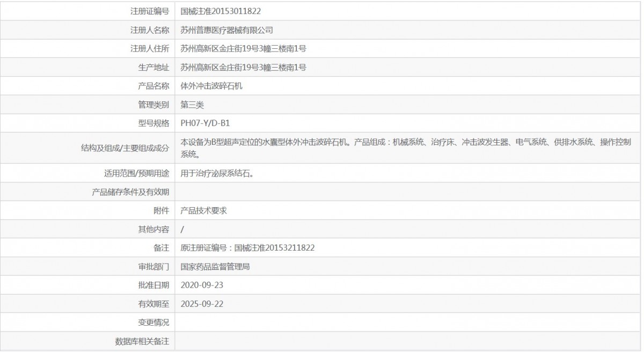This screenshot has width=644, height=352.
Task: Click the label 注册人住所
Action: click(150, 48)
